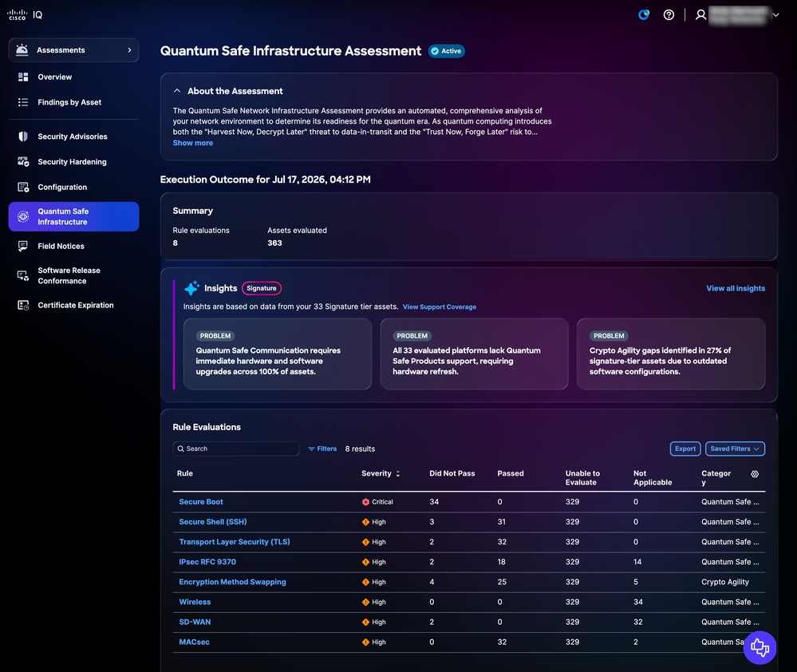The height and width of the screenshot is (672, 797).
Task: Click the Rule Evaluations search field
Action: click(236, 449)
